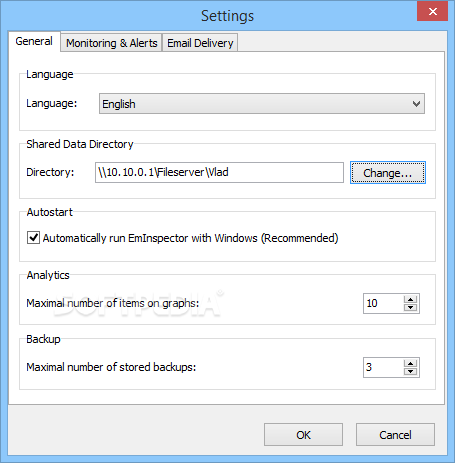Open the Email Delivery tab
This screenshot has width=455, height=463.
[200, 43]
